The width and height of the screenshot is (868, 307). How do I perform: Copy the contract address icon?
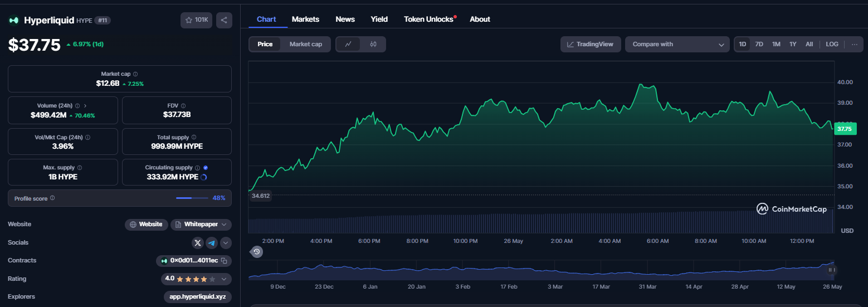tap(224, 261)
